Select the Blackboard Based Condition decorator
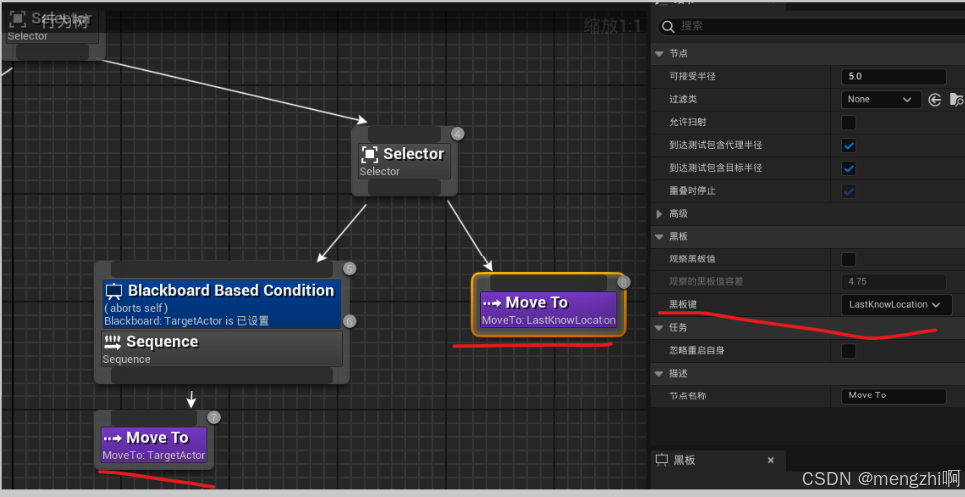The width and height of the screenshot is (965, 497). coord(222,304)
